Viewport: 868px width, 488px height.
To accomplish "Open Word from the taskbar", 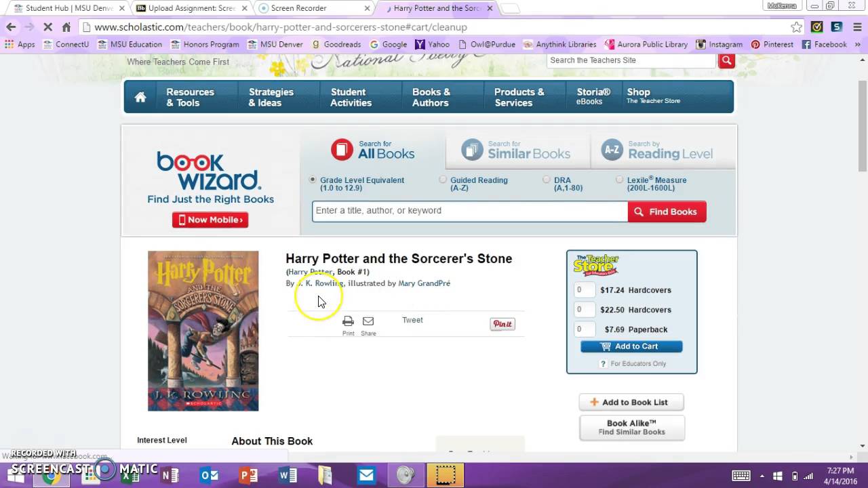I will coord(288,475).
